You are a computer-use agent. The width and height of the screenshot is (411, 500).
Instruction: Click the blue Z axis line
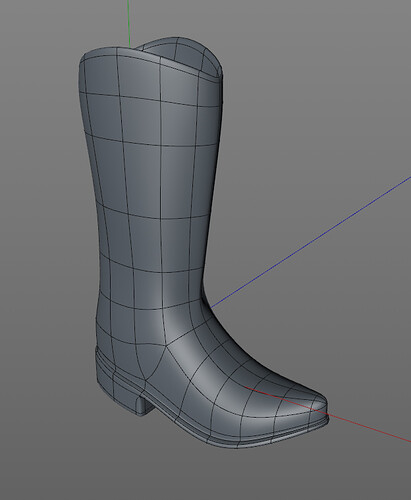click(310, 243)
